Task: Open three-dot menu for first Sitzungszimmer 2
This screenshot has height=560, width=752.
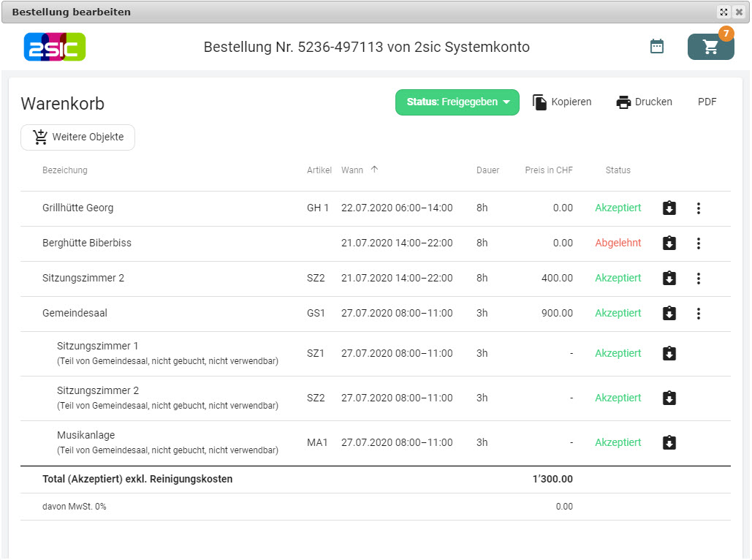Action: pos(699,279)
